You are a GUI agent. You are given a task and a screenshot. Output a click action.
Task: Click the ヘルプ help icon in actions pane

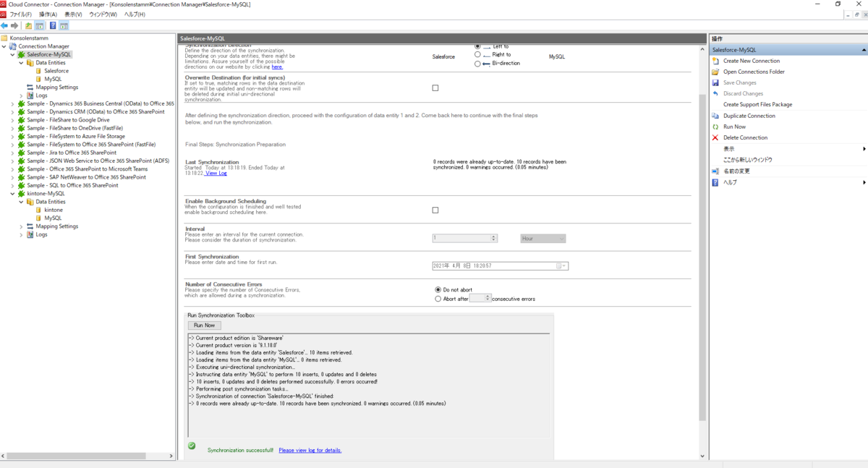pos(715,182)
